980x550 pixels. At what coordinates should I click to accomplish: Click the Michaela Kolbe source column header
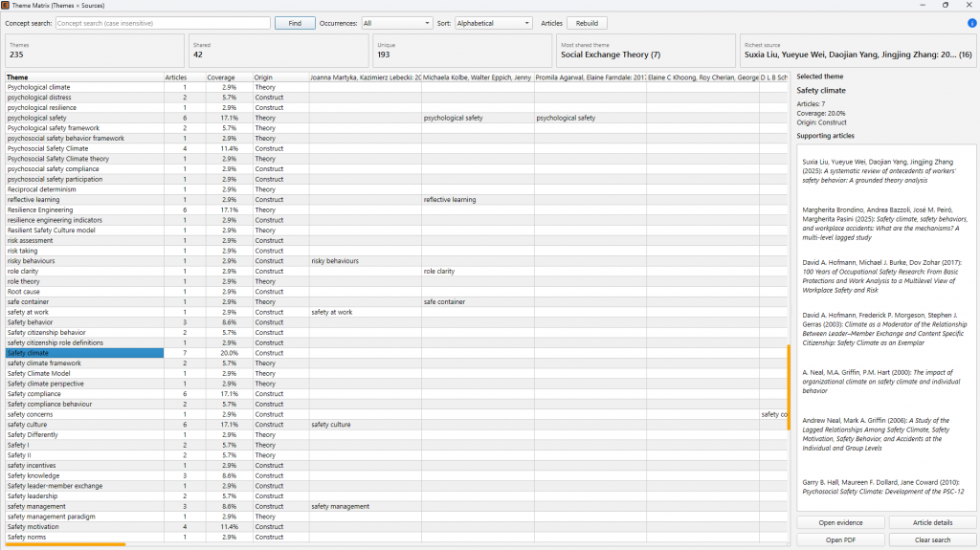(x=478, y=77)
